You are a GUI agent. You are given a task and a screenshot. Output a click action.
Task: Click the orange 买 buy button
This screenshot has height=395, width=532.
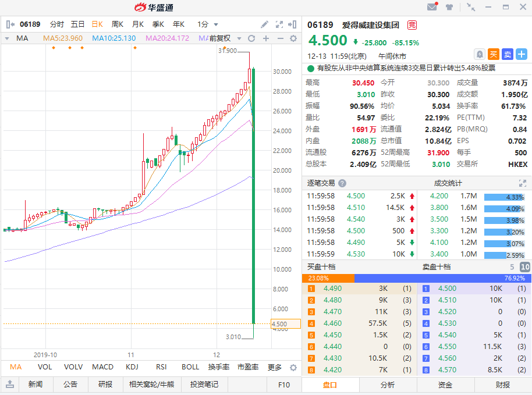(493, 54)
